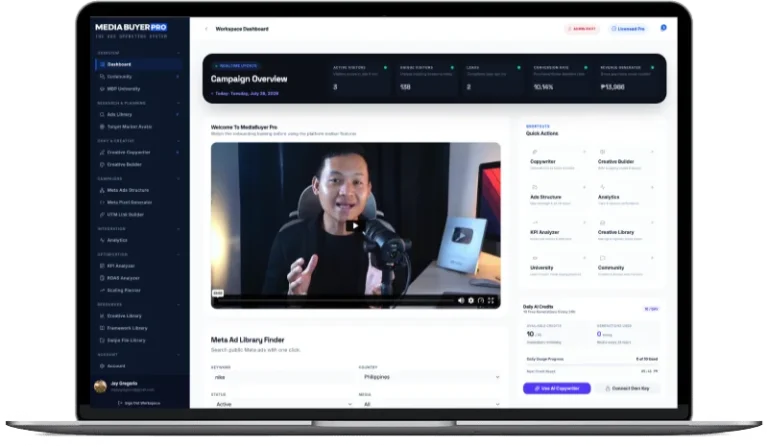This screenshot has width=768, height=447.
Task: Collapse the Integration sidebar section
Action: pos(178,229)
